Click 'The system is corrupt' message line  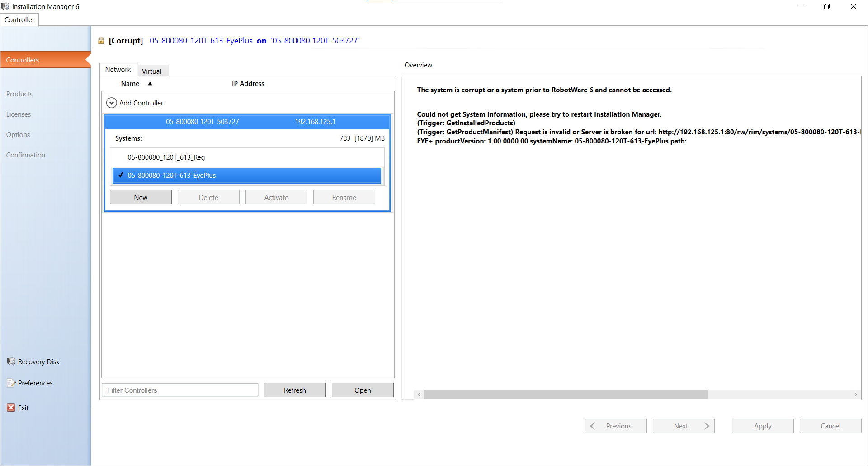[544, 90]
